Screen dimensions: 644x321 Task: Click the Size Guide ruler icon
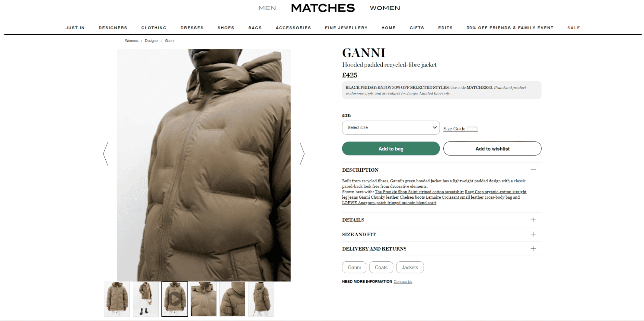(x=472, y=128)
